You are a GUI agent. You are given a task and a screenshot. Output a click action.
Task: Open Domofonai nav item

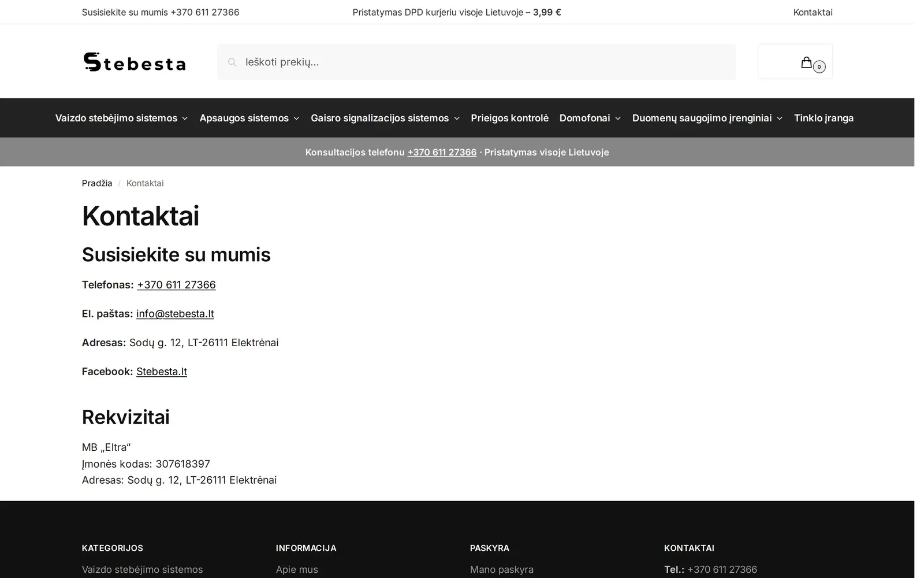click(584, 118)
